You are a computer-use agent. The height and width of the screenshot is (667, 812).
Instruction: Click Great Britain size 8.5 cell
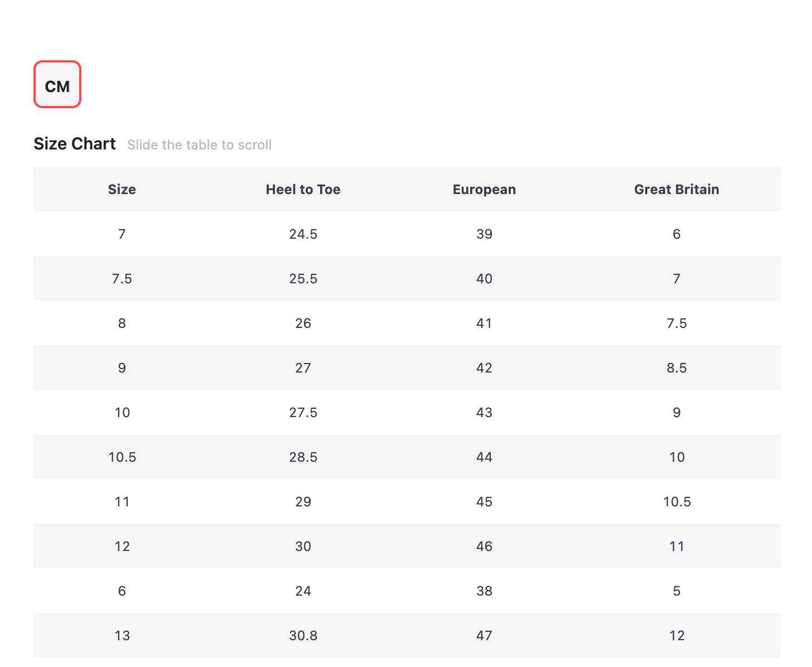676,368
